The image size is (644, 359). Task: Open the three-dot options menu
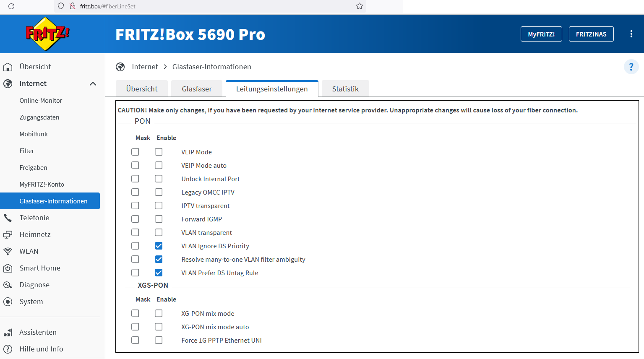(631, 34)
